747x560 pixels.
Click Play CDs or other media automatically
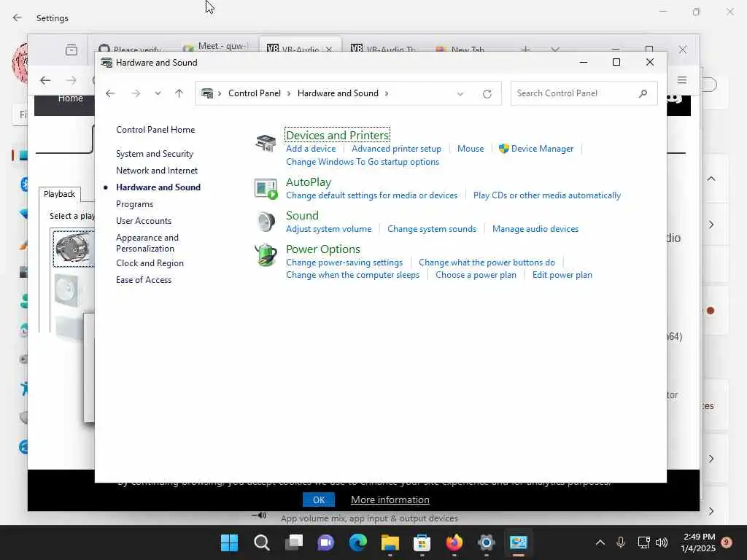(x=547, y=195)
